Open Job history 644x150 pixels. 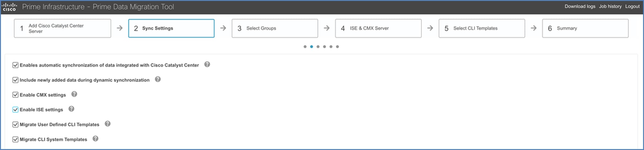[610, 6]
